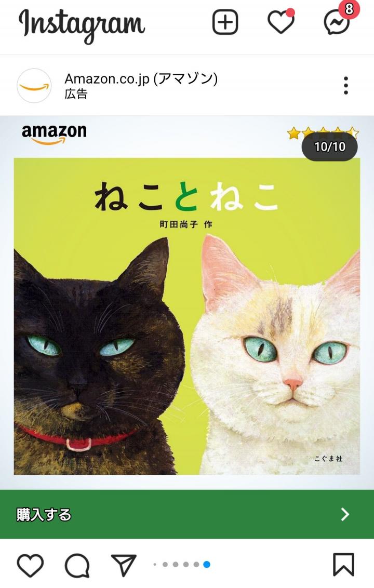Click the amazon logo inside the ad
374x588 pixels.
click(54, 134)
